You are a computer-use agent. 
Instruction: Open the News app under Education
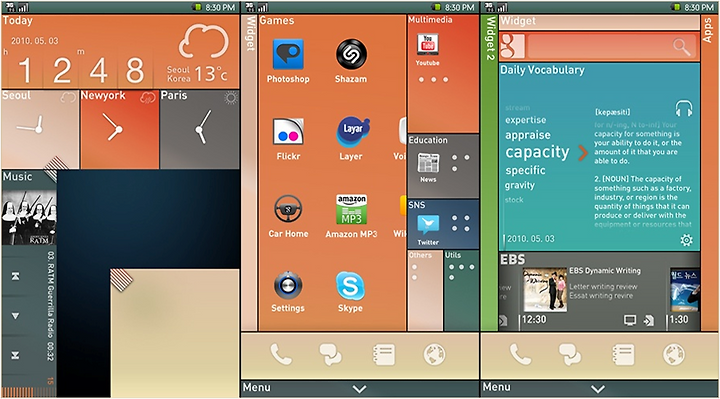(428, 163)
